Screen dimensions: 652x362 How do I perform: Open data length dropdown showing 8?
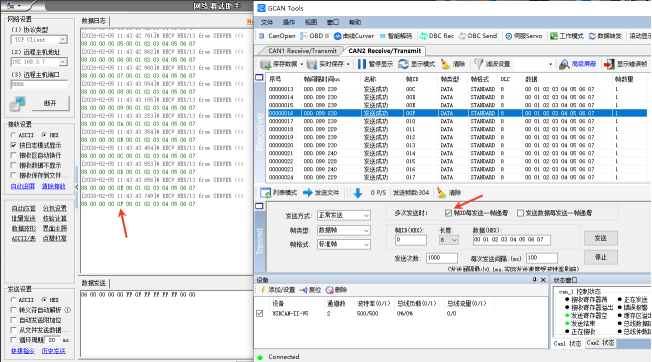449,240
